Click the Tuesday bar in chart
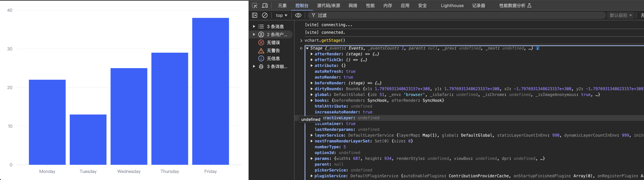Viewport: 644px width, 180px height. [88, 139]
